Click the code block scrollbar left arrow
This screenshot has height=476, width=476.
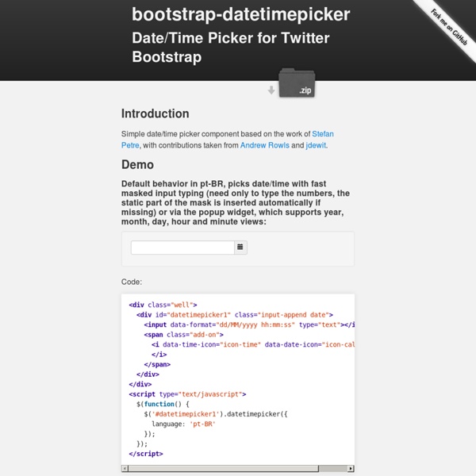[x=125, y=468]
